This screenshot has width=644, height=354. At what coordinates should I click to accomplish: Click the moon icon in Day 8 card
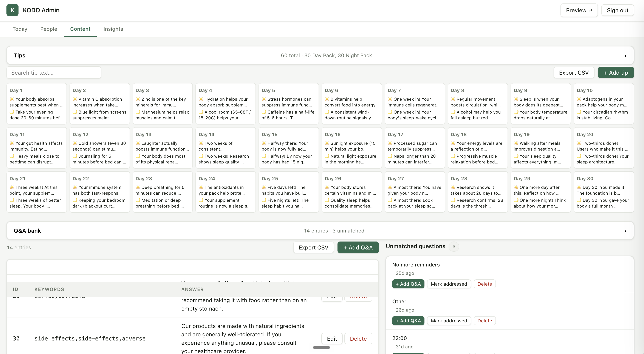pyautogui.click(x=453, y=112)
